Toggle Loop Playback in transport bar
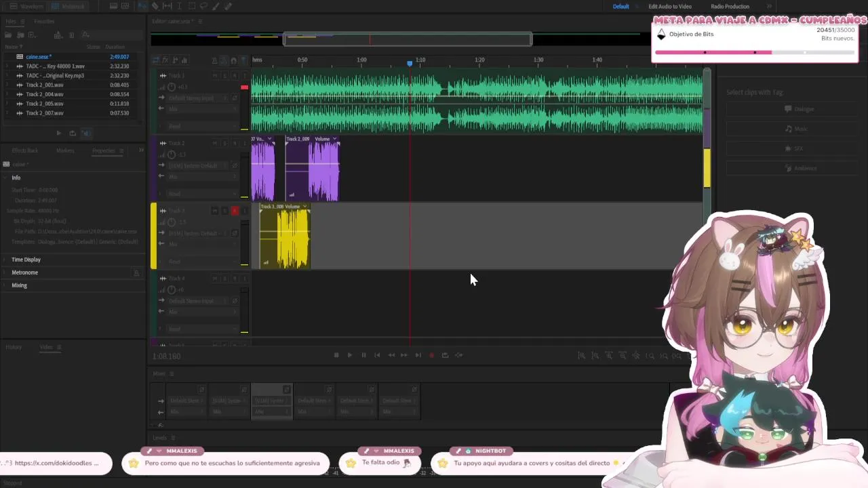This screenshot has width=868, height=488. click(x=445, y=355)
